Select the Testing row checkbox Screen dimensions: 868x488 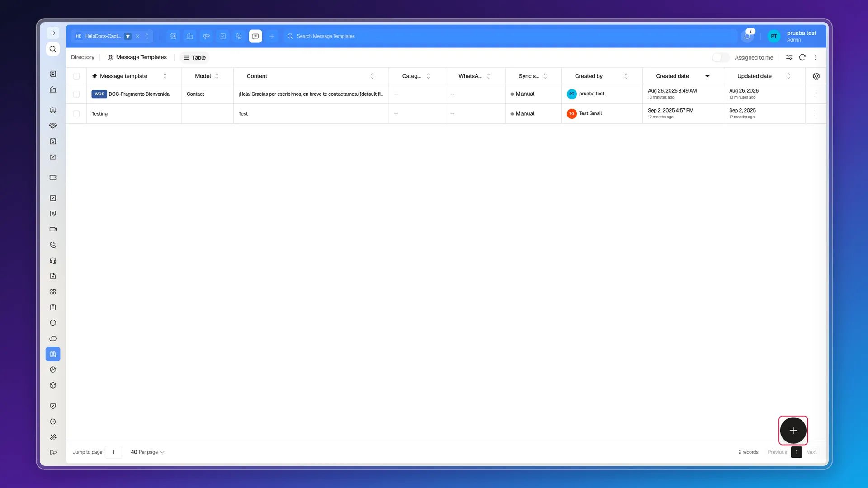coord(76,114)
